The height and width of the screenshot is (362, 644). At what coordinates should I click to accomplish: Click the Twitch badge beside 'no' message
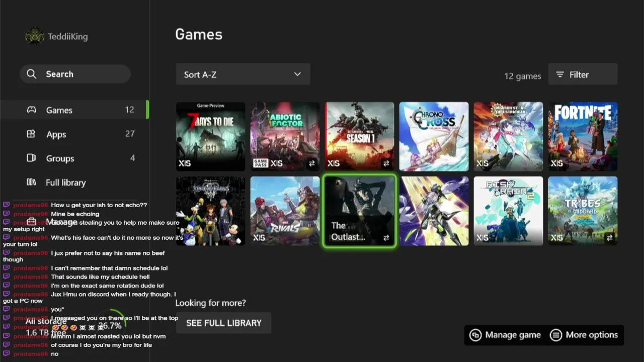pos(7,353)
